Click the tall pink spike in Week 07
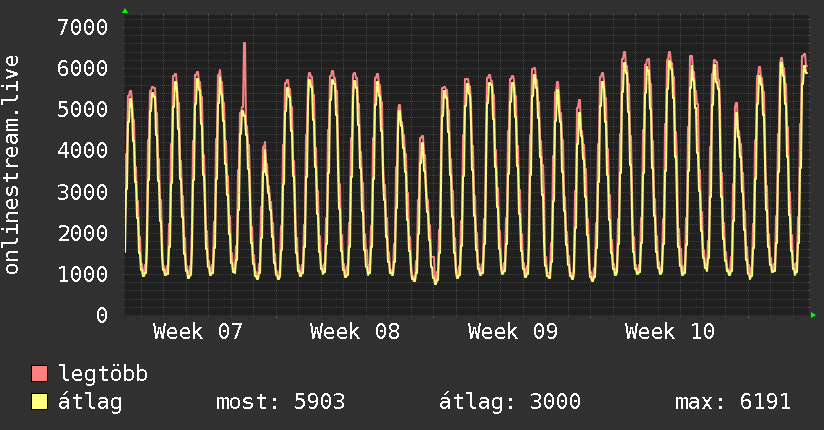 click(x=244, y=74)
